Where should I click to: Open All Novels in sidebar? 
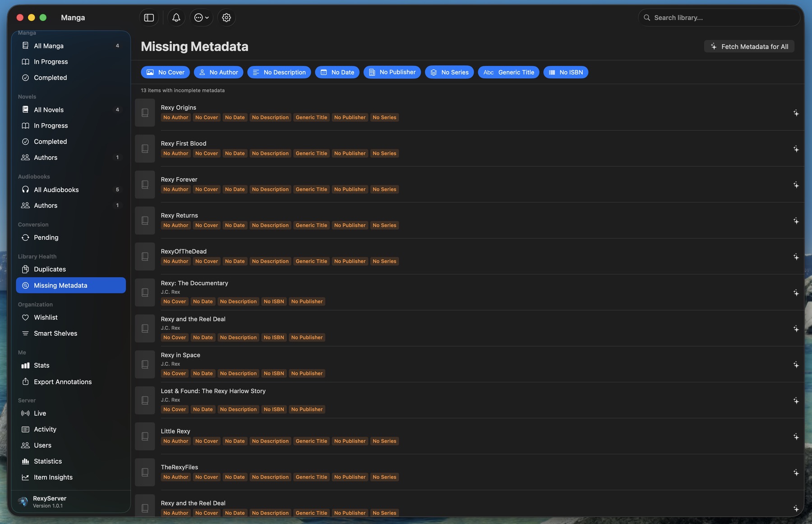(x=71, y=110)
